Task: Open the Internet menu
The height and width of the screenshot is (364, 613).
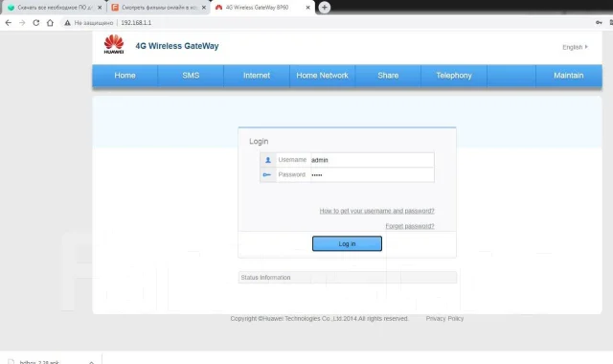Action: click(x=257, y=76)
